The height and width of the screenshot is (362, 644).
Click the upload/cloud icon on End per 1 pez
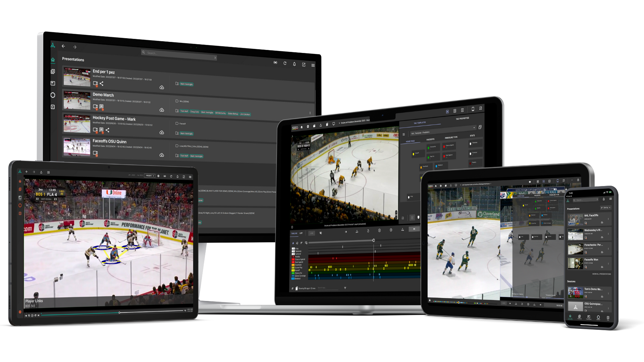tap(161, 87)
